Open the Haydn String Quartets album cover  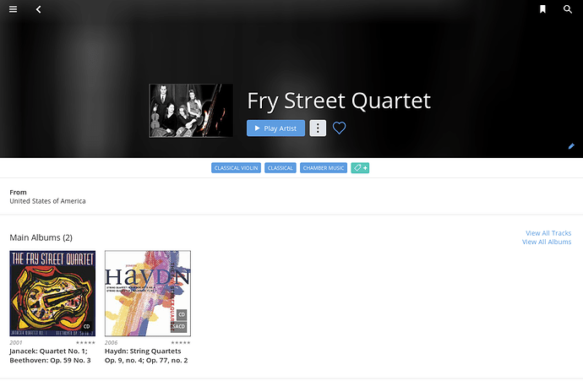[x=148, y=293]
